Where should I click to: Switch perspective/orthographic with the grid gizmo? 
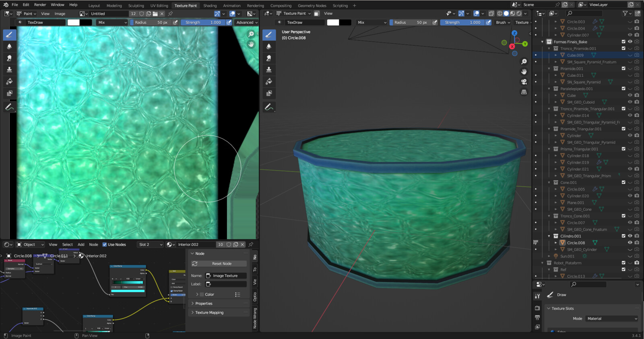pyautogui.click(x=524, y=92)
